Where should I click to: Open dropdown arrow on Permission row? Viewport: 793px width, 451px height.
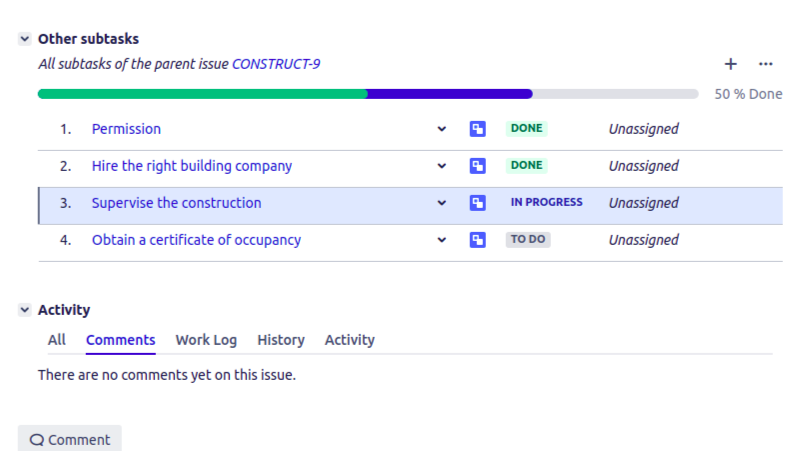(442, 129)
